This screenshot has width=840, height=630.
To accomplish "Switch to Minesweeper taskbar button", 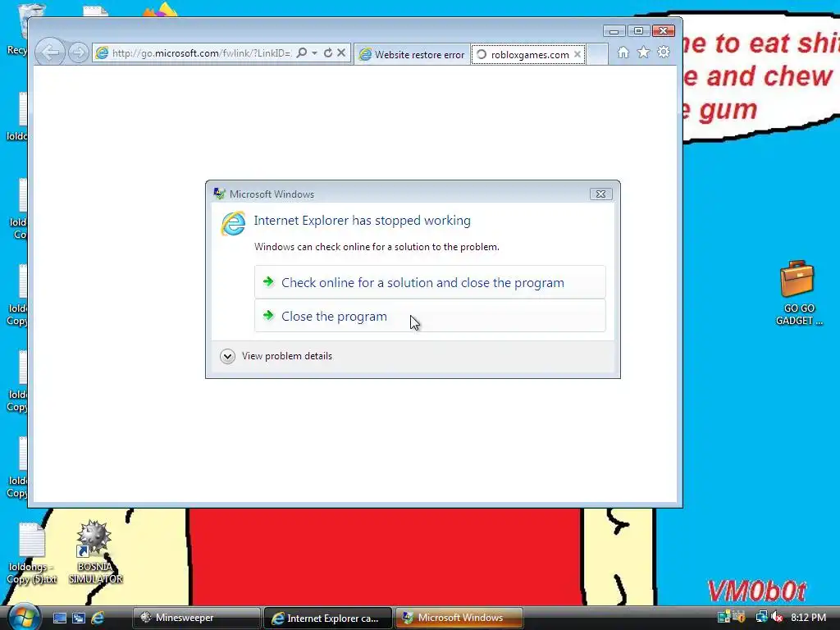I will [196, 618].
